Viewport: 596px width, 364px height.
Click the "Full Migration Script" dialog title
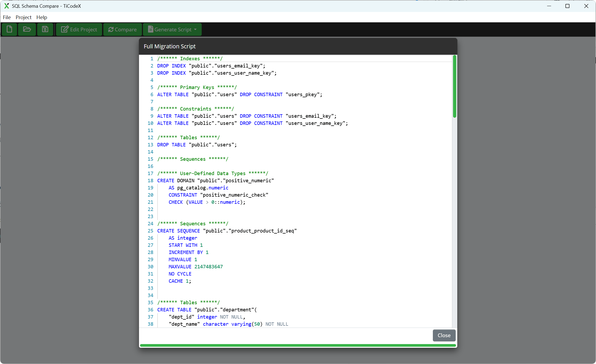(170, 46)
